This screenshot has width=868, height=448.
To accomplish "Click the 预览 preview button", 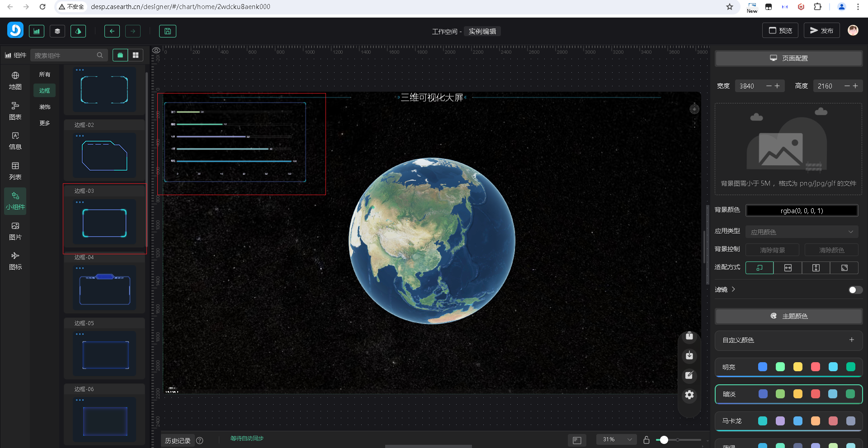I will [780, 31].
